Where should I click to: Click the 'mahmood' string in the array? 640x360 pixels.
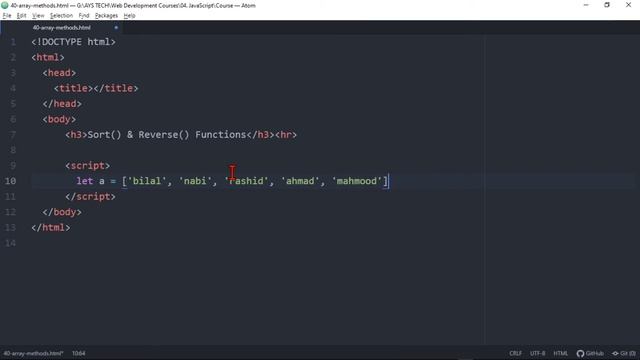pyautogui.click(x=357, y=181)
